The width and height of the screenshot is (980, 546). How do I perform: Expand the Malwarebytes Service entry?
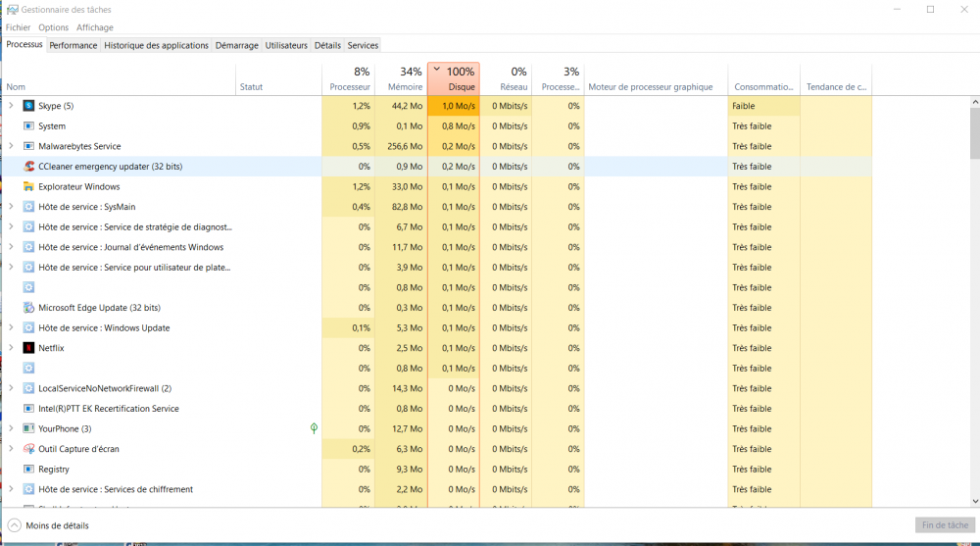11,146
